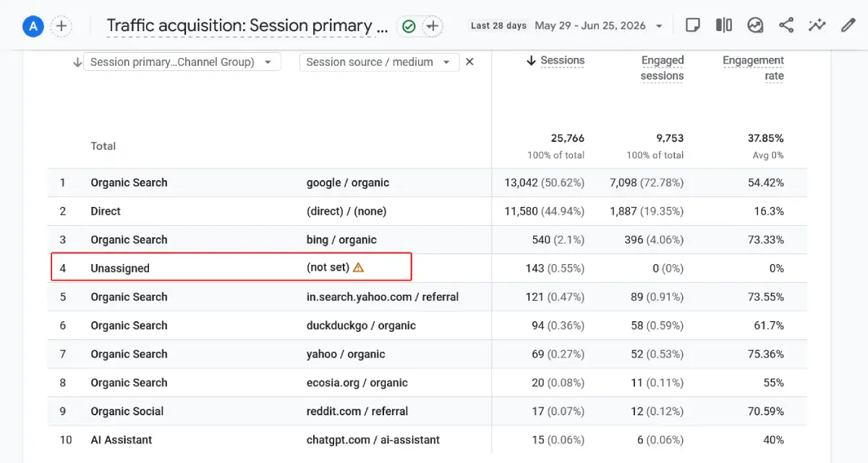This screenshot has width=868, height=463.
Task: Click the report title Traffic acquisition
Action: pyautogui.click(x=248, y=26)
